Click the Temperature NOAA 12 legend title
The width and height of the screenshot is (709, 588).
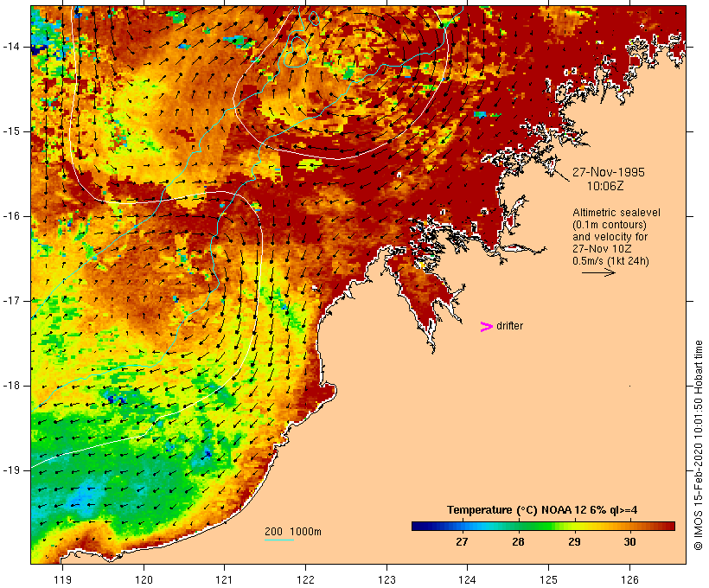(542, 510)
